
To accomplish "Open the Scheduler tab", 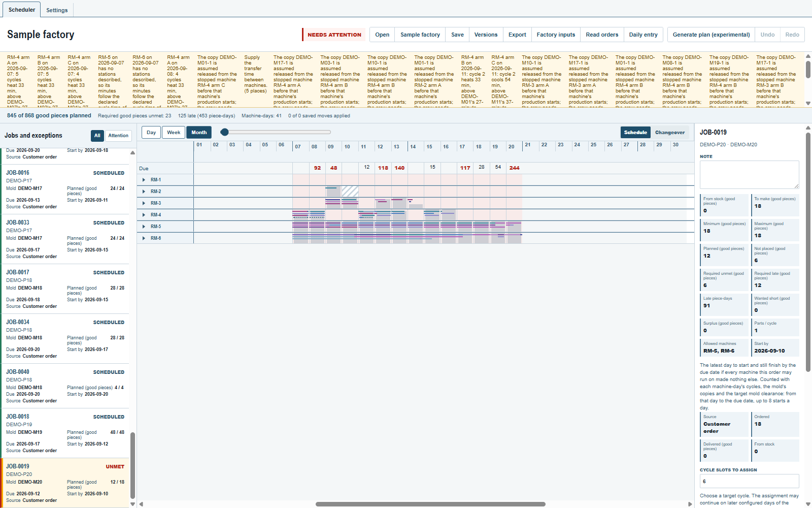I will [x=22, y=10].
